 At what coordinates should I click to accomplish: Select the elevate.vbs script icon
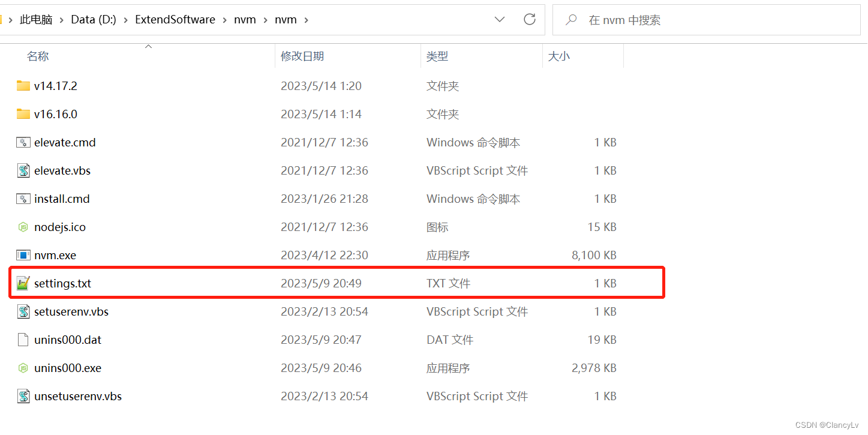[x=23, y=170]
